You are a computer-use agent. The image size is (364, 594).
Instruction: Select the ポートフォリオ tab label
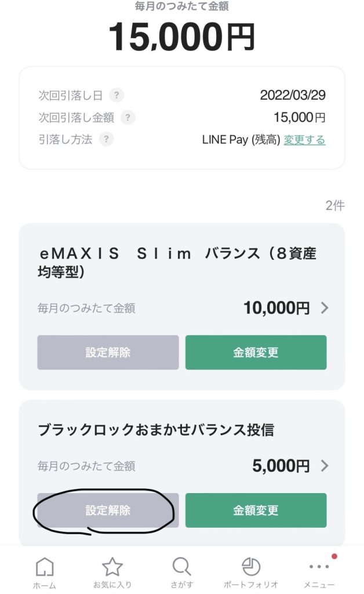click(x=251, y=585)
